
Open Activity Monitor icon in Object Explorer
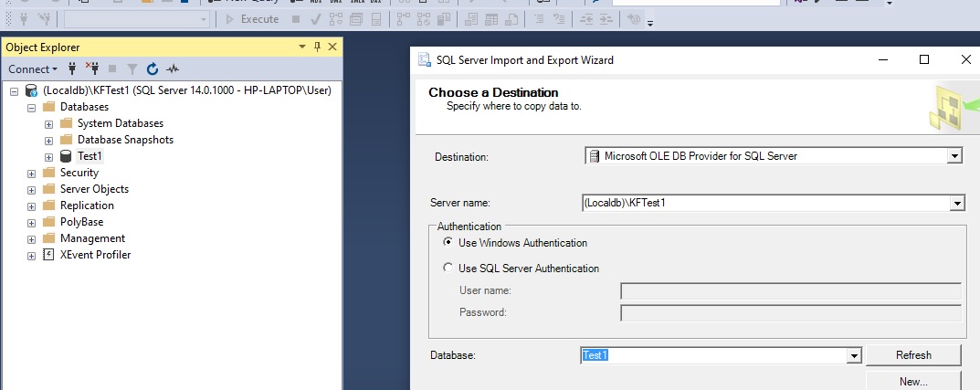(173, 69)
